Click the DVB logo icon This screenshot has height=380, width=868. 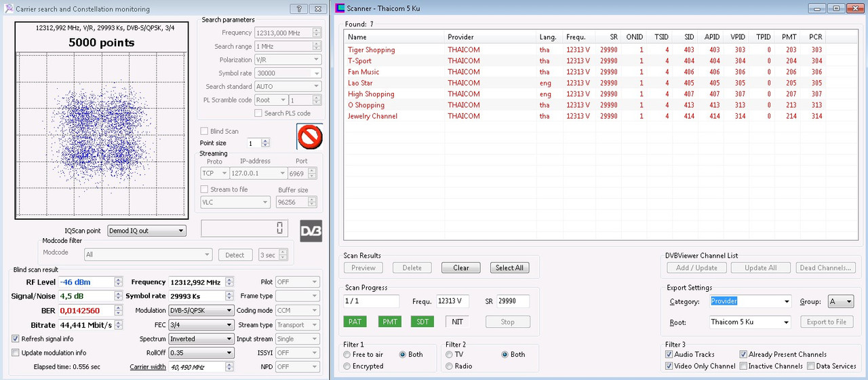(311, 231)
